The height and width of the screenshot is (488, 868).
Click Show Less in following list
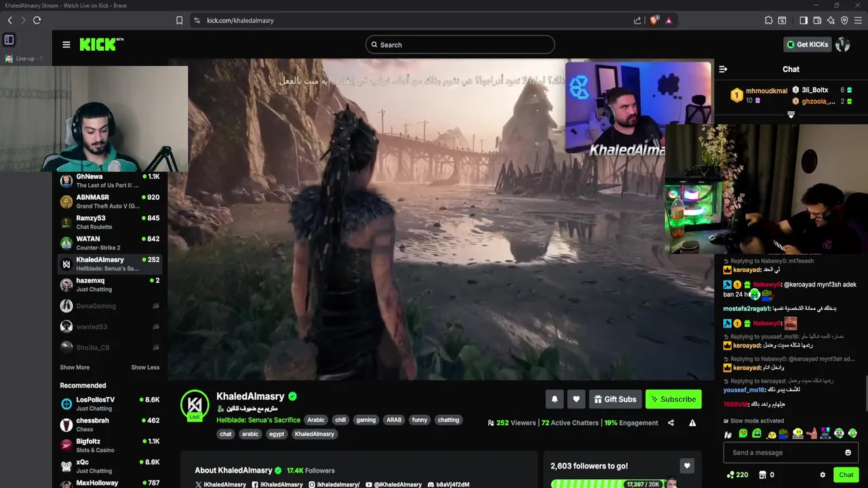point(145,367)
